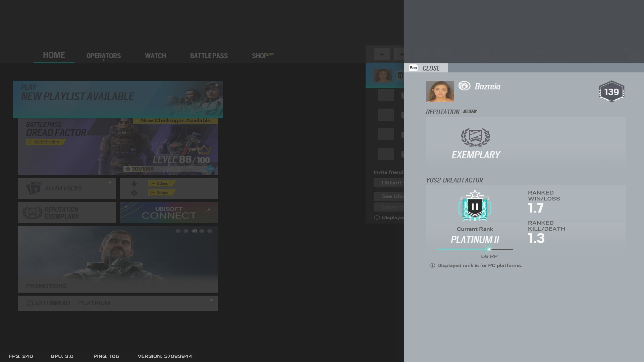
Task: Click the PLAY New Playlist Available banner
Action: 118,99
